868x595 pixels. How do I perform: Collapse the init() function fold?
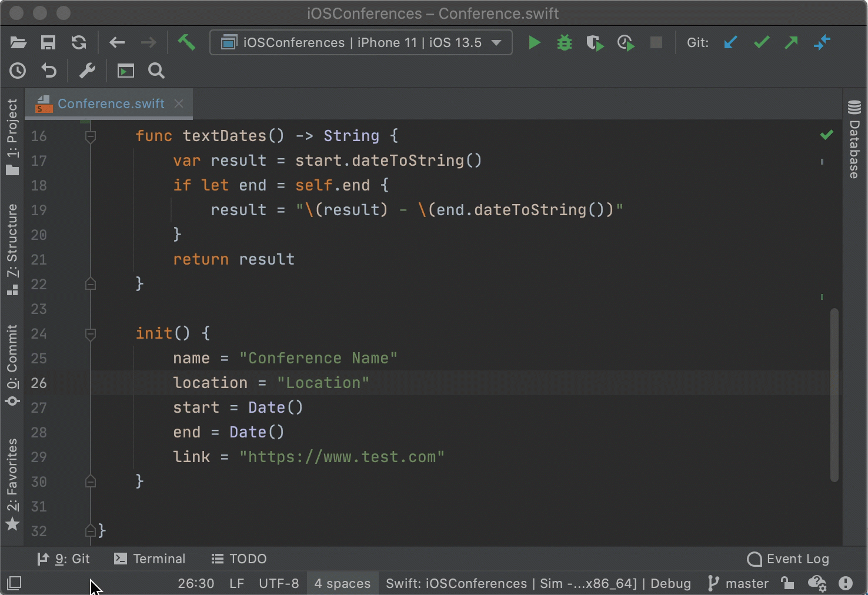(91, 333)
